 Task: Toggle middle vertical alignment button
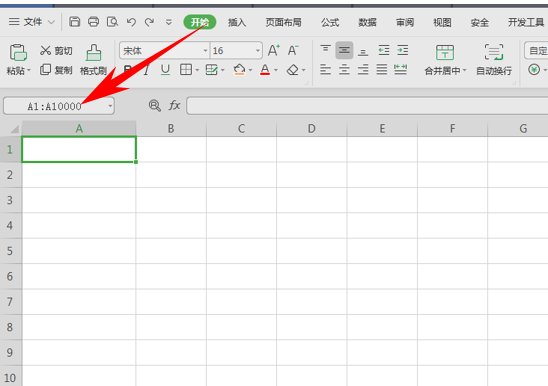point(344,50)
